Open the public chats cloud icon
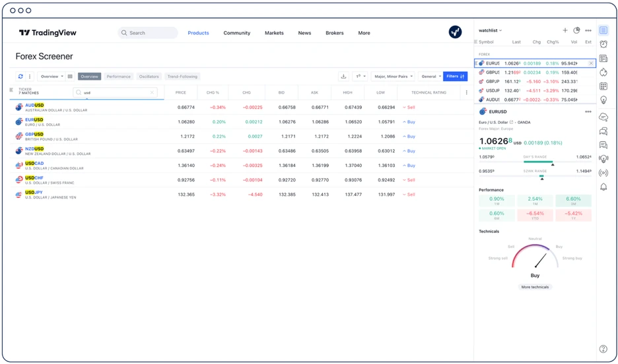 pos(603,117)
